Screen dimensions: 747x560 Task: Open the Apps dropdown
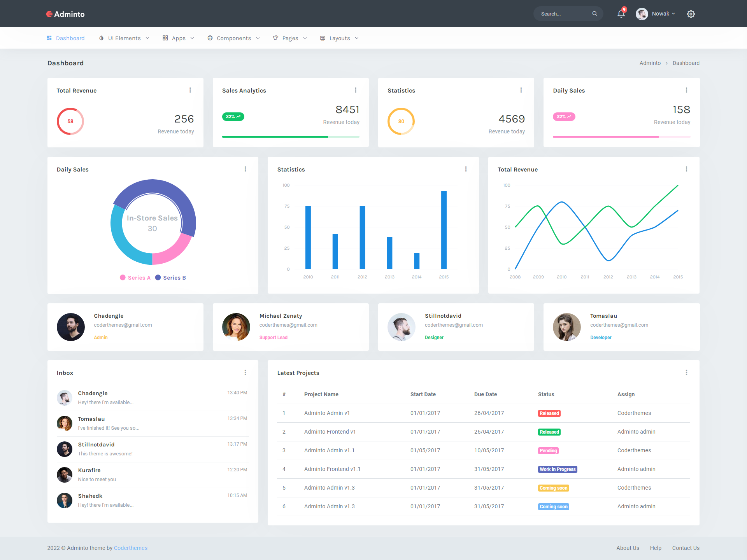click(x=178, y=38)
